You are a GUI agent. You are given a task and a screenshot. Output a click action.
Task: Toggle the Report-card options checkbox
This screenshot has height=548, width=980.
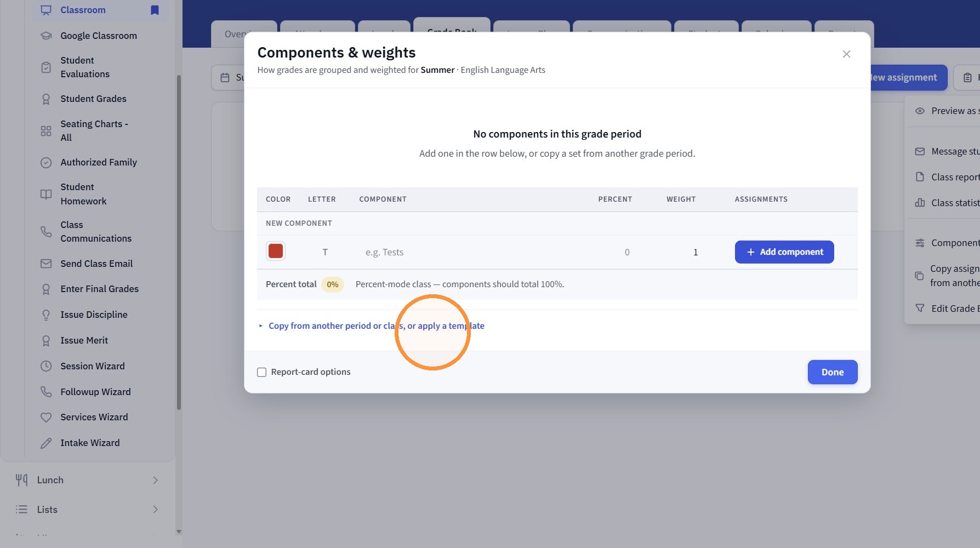[x=262, y=372]
